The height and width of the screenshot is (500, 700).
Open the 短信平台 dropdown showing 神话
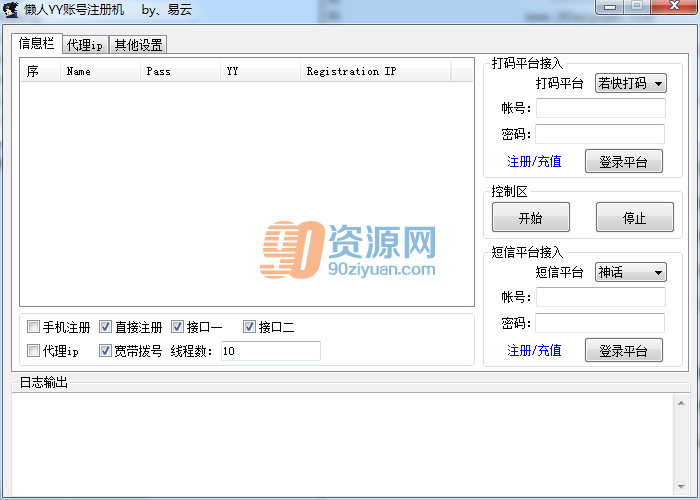(631, 272)
